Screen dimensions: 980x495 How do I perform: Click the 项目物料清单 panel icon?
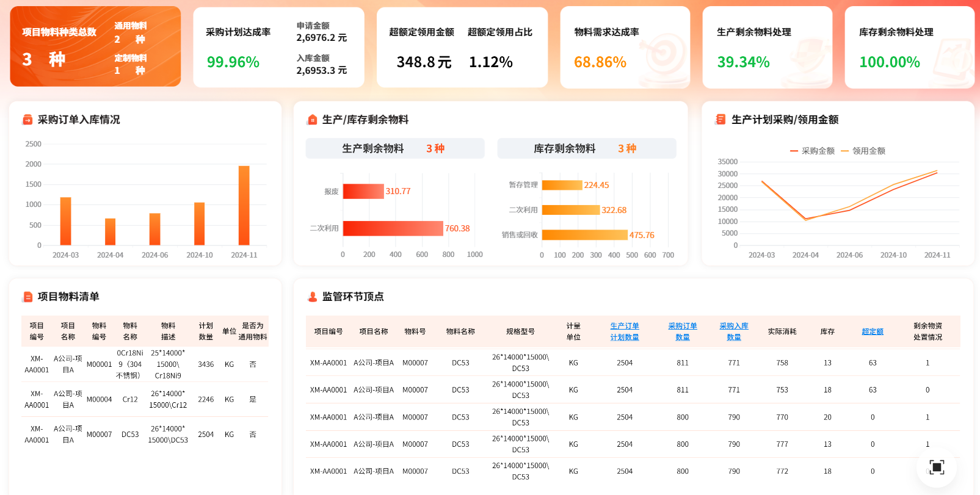27,297
